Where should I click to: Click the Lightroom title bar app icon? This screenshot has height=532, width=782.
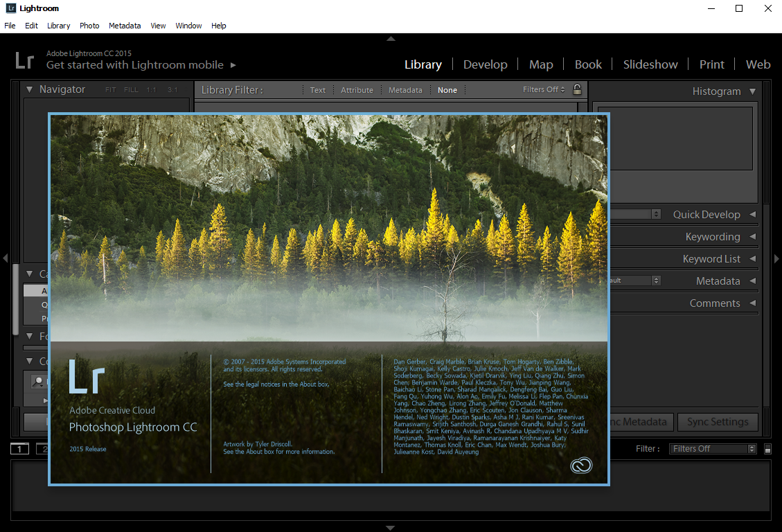11,8
